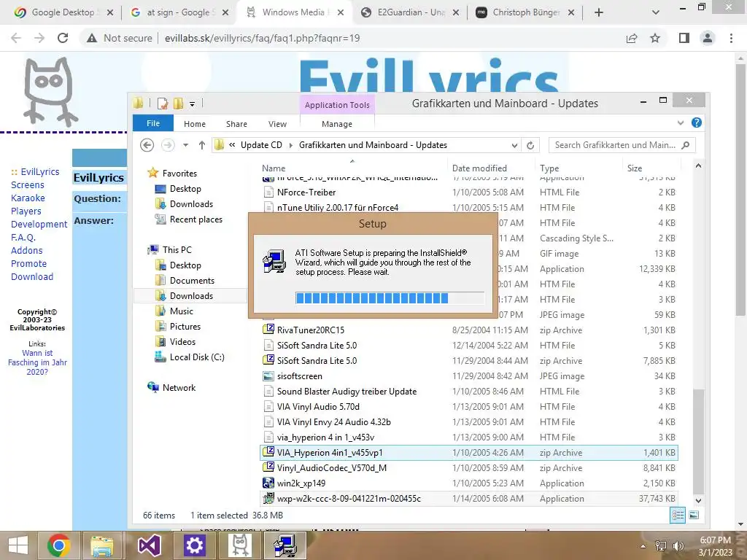The width and height of the screenshot is (747, 560).
Task: Click the network tray icon
Action: (661, 546)
